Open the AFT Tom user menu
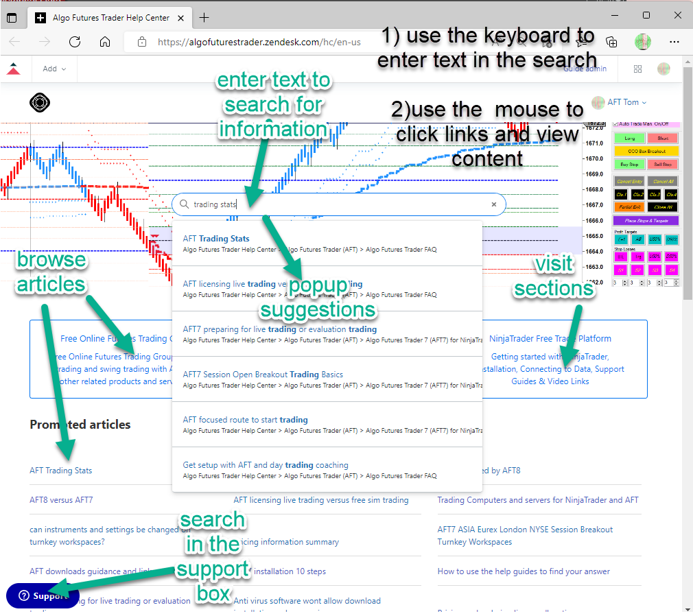693x616 pixels. (619, 102)
